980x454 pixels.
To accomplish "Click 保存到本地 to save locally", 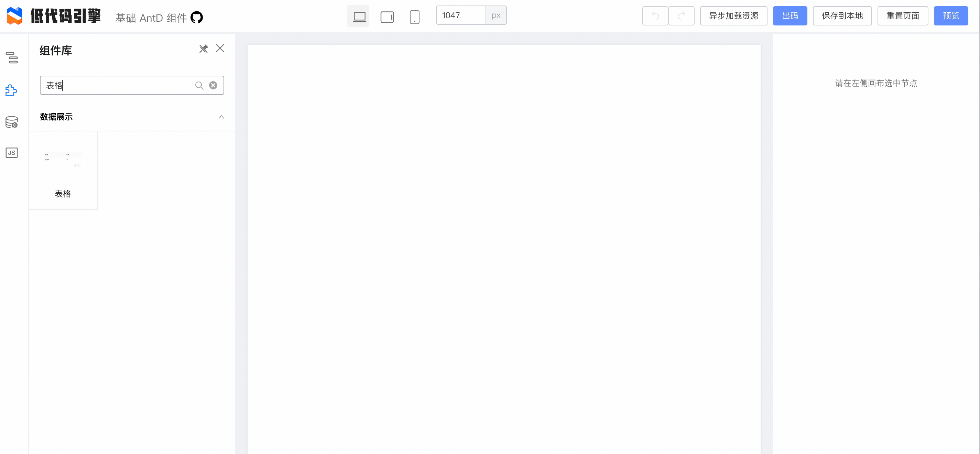I will coord(842,15).
